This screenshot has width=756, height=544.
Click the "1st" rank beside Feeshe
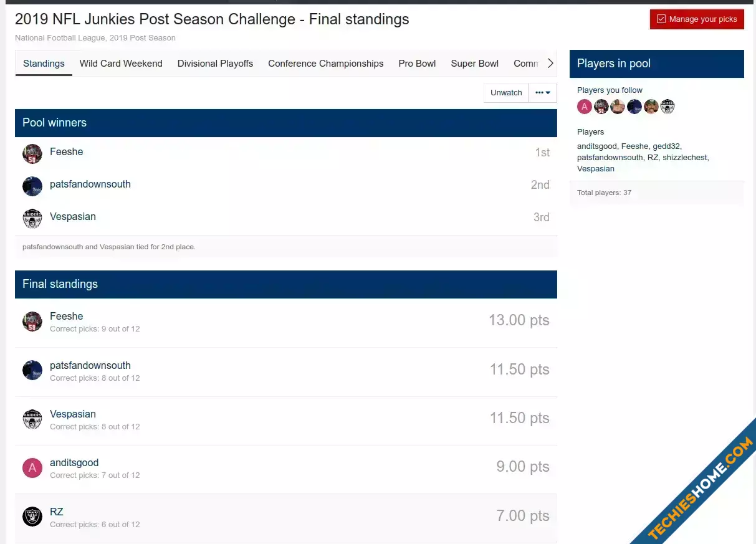click(542, 153)
